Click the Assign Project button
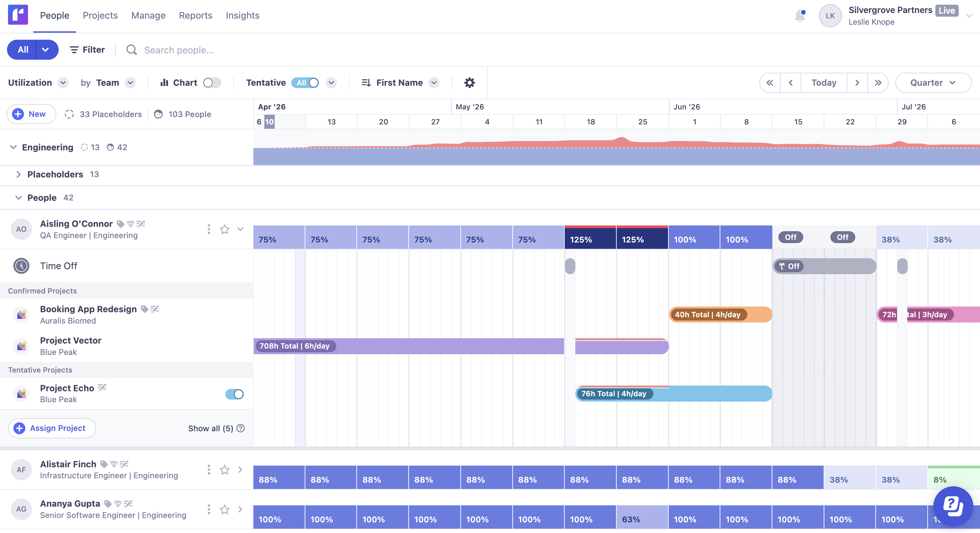The width and height of the screenshot is (980, 533). [52, 428]
